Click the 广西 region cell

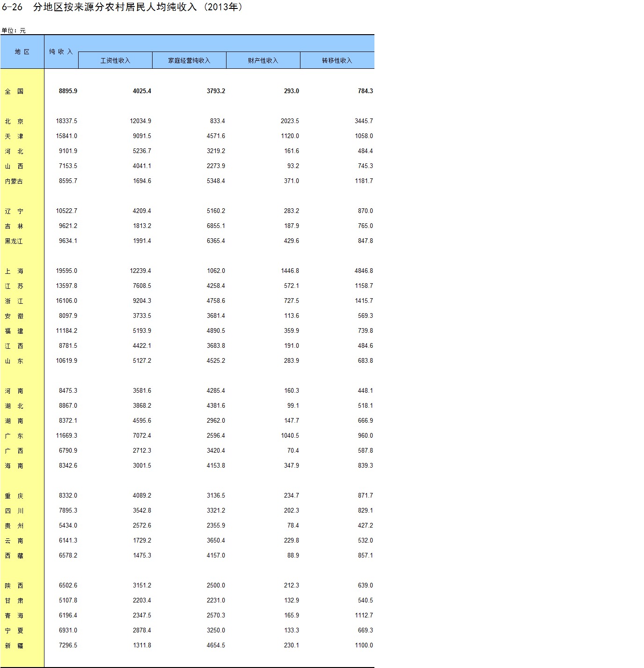pyautogui.click(x=14, y=451)
